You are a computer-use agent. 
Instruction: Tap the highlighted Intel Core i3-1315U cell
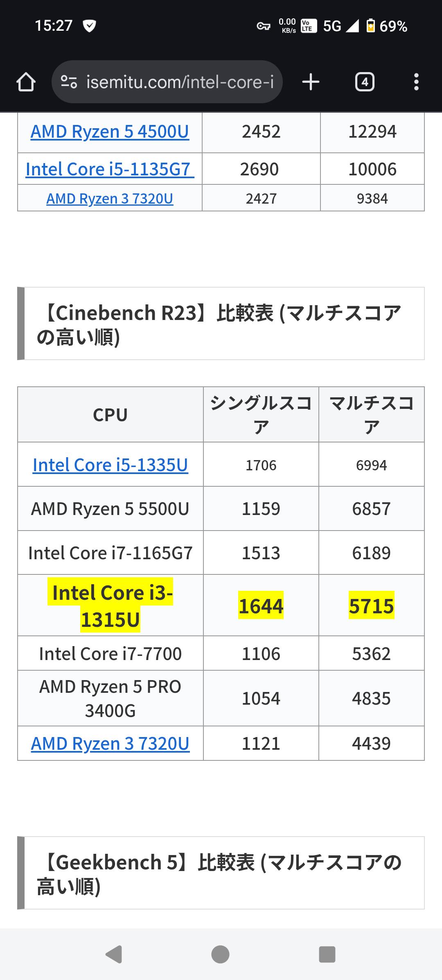click(x=110, y=606)
